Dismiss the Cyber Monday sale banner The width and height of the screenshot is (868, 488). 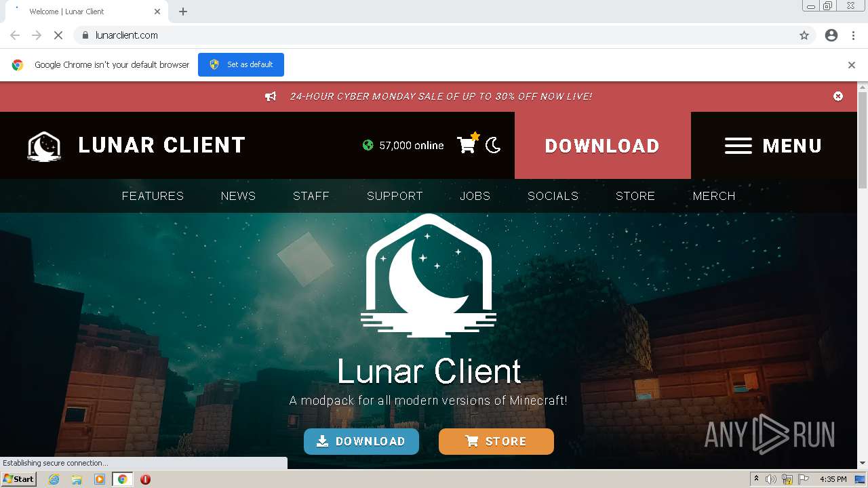coord(838,96)
